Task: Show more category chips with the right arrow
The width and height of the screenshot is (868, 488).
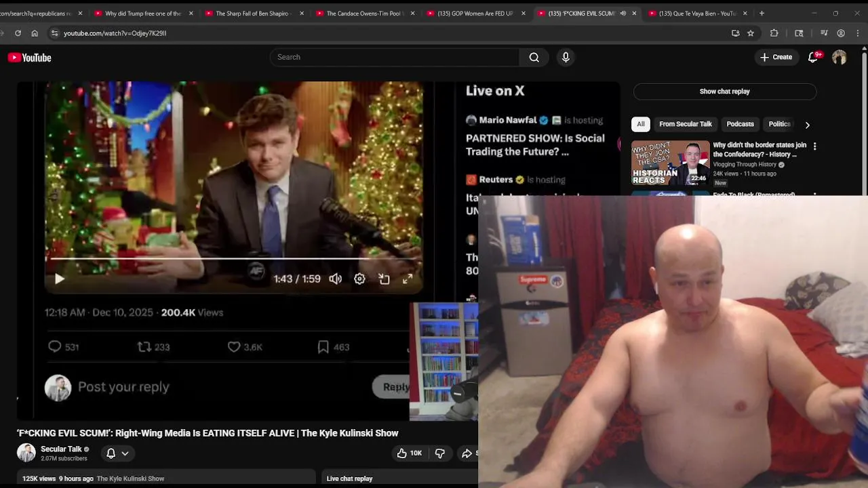Action: (x=807, y=125)
